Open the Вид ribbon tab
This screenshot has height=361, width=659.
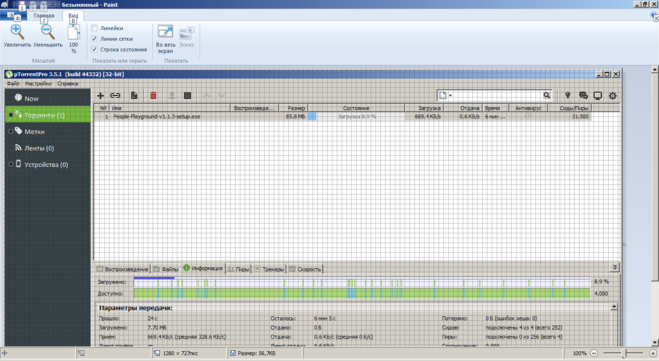pos(73,16)
